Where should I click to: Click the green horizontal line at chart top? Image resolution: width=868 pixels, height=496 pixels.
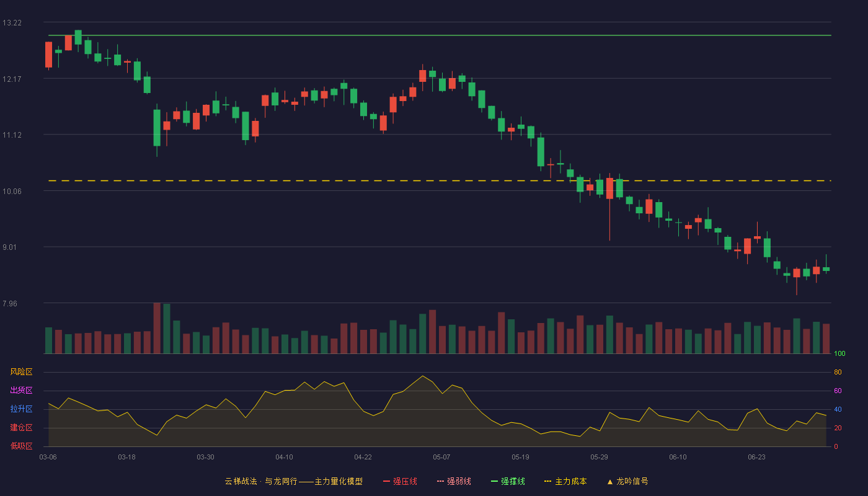pyautogui.click(x=440, y=35)
